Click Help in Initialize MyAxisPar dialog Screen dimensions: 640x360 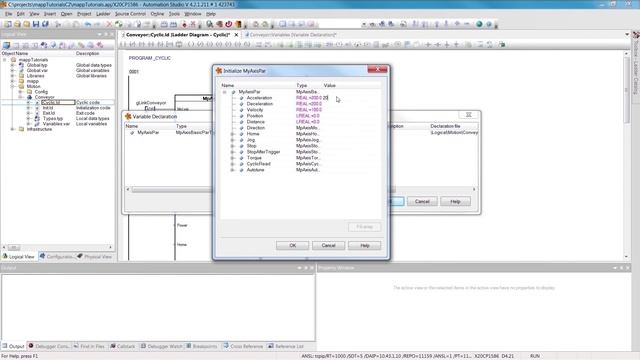[x=364, y=245]
